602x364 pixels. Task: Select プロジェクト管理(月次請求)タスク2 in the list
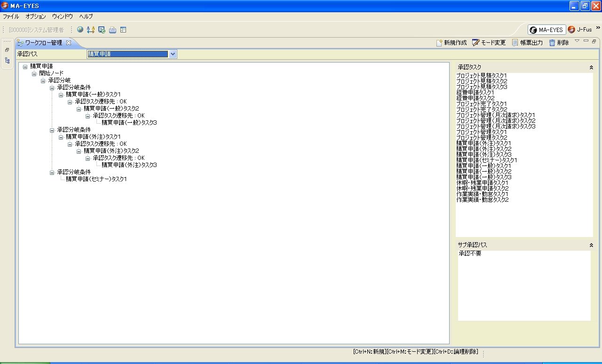[x=496, y=121]
